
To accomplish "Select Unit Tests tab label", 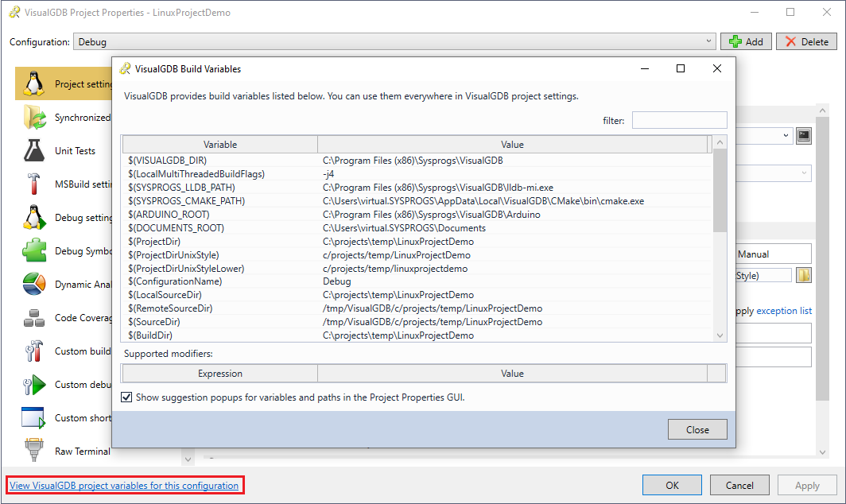I will (x=75, y=150).
